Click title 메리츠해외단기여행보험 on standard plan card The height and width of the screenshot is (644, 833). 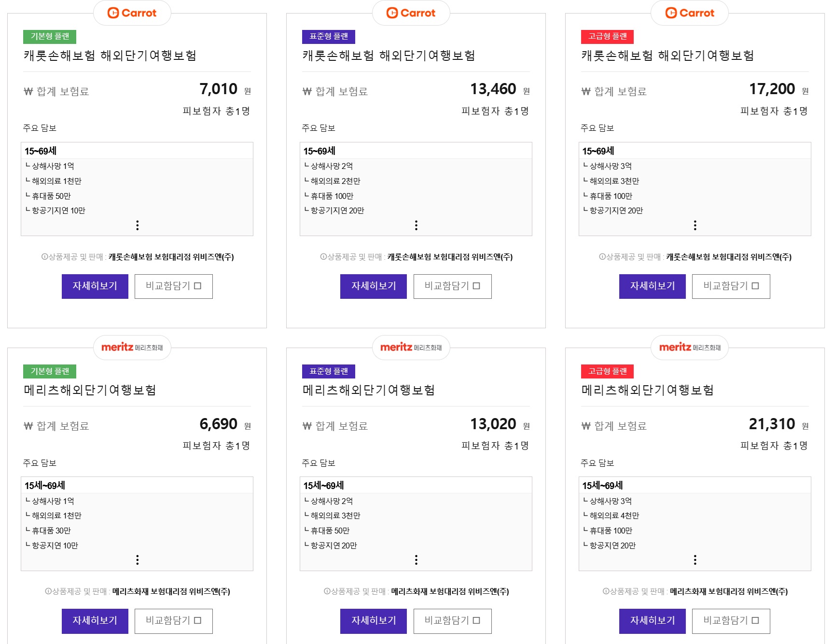pyautogui.click(x=369, y=390)
